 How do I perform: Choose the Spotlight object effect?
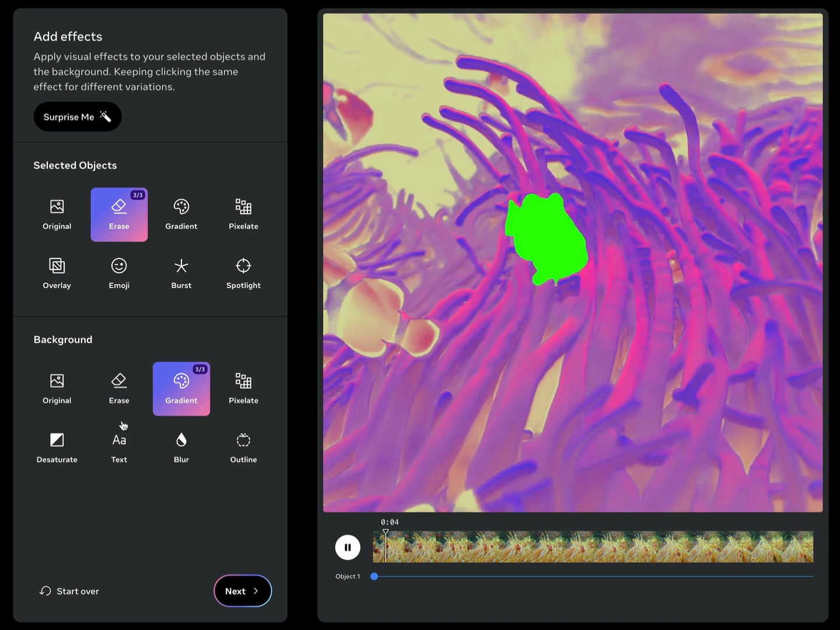coord(243,274)
